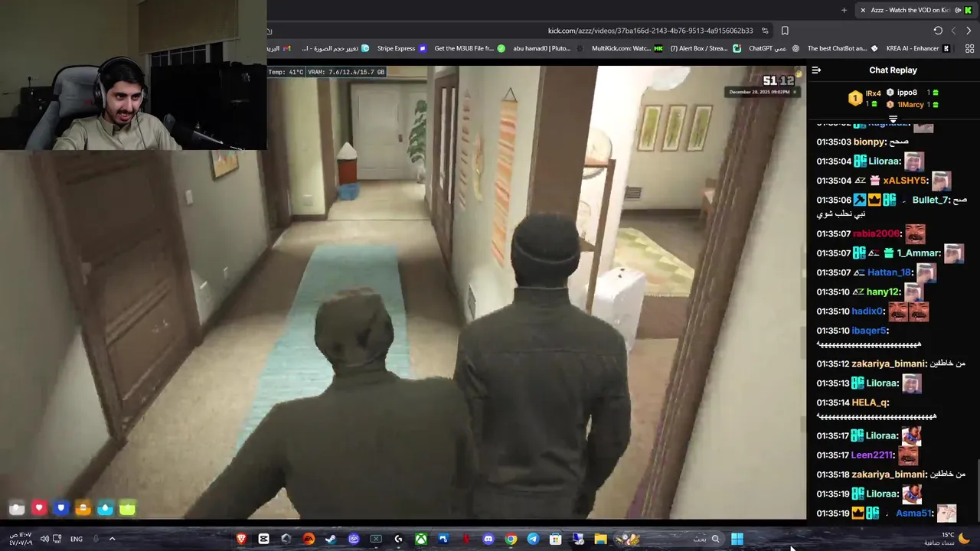Open the taskbar clock and date
Image resolution: width=980 pixels, height=551 pixels.
click(x=21, y=539)
